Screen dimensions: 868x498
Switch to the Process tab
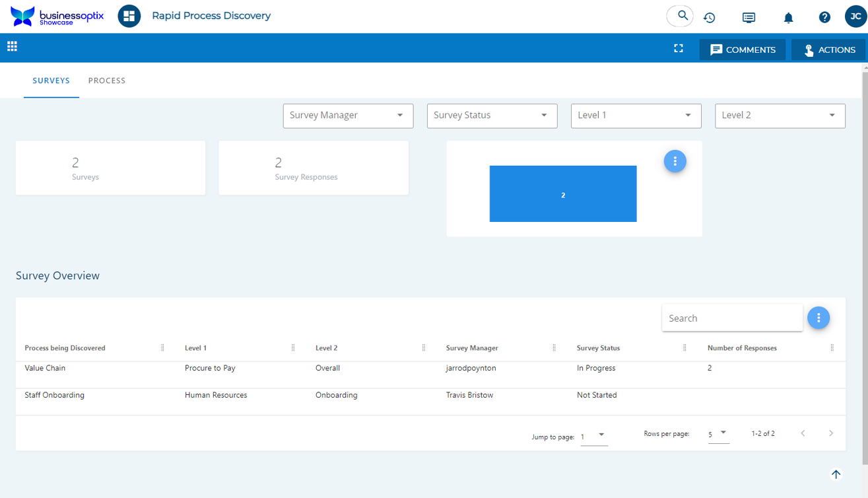107,81
